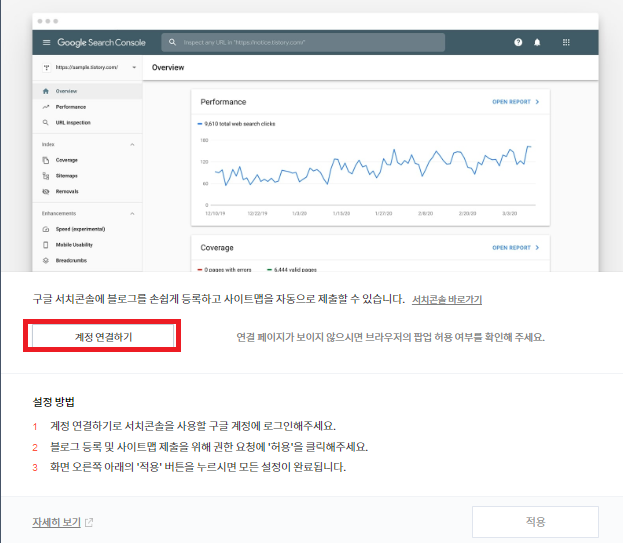Click the 9,610 total web search clicks legend
Screen dimensions: 623x543
click(x=236, y=124)
